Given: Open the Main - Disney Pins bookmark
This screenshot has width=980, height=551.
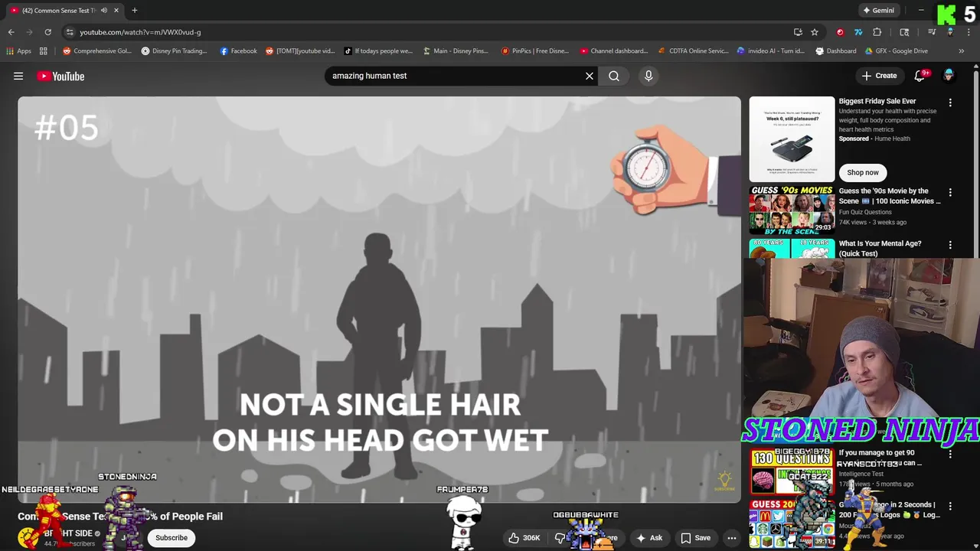Looking at the screenshot, I should pyautogui.click(x=456, y=51).
